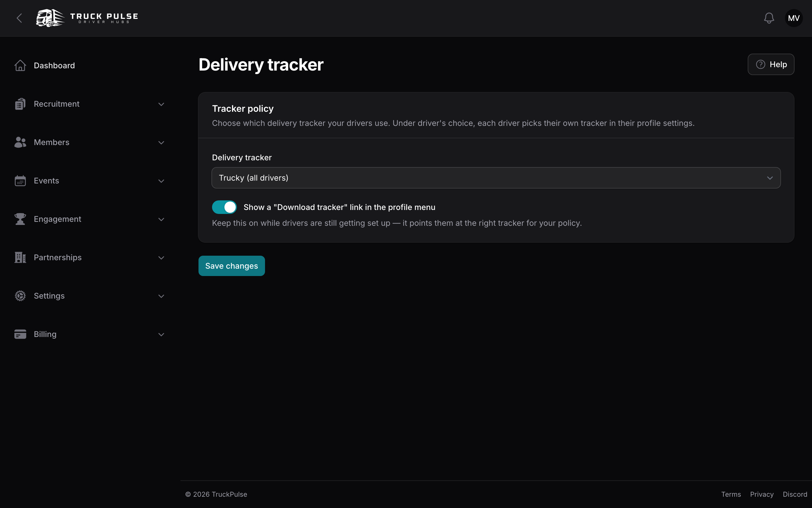Open the Truck Pulse logo home link
812x508 pixels.
pyautogui.click(x=87, y=18)
